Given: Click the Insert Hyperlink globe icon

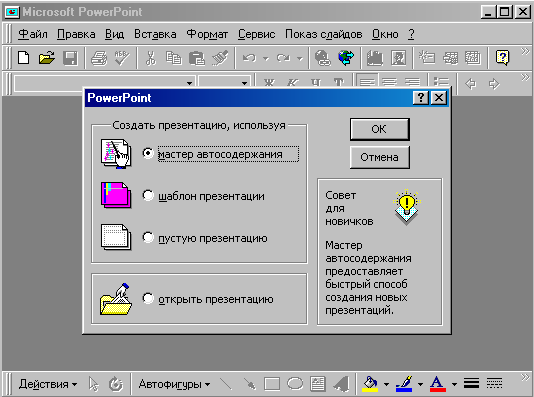Looking at the screenshot, I should pos(322,58).
